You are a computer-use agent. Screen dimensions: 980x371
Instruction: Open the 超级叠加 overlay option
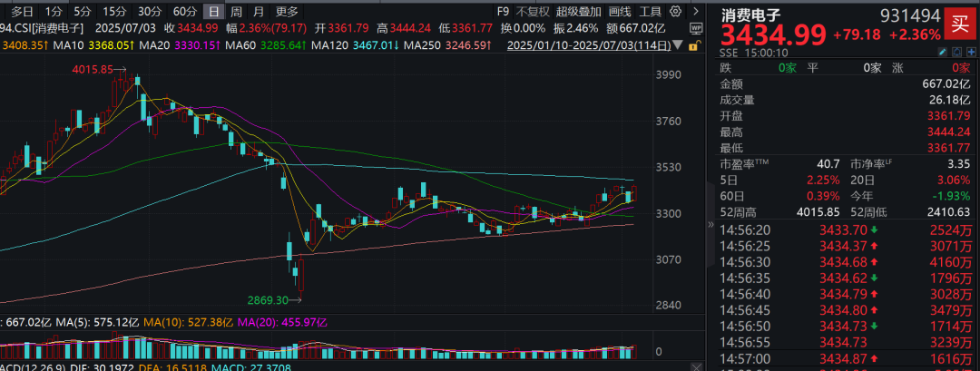(579, 12)
